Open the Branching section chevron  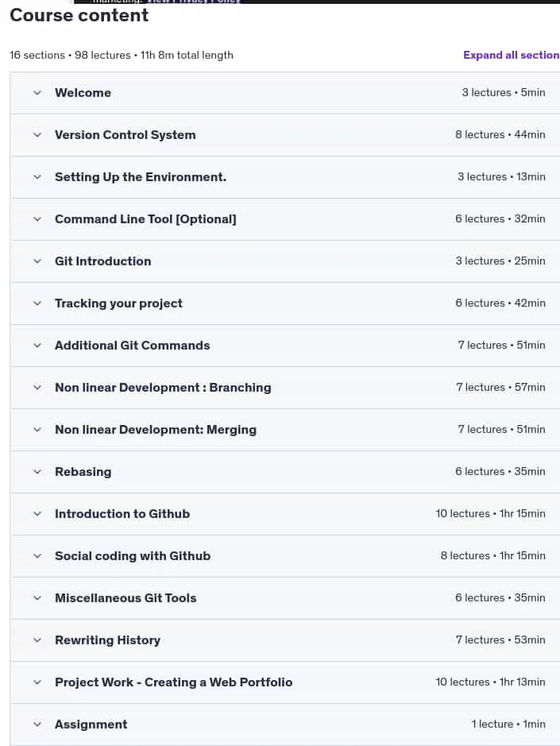[37, 388]
